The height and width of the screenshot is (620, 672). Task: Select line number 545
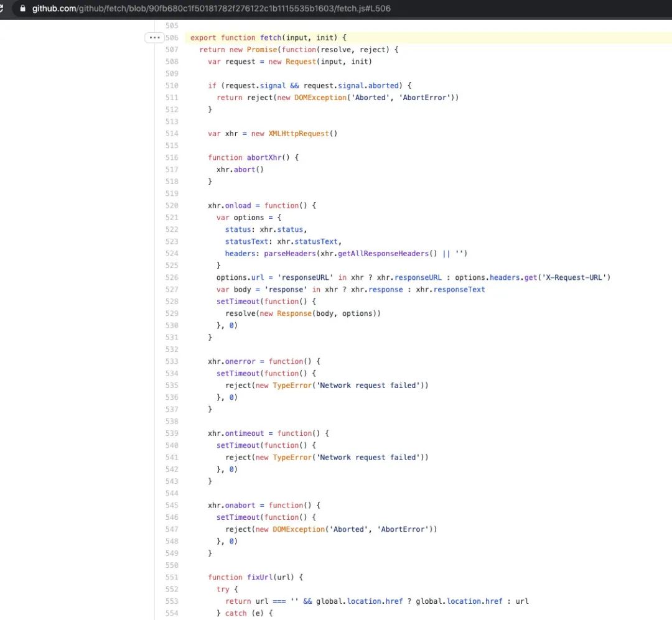coord(172,506)
